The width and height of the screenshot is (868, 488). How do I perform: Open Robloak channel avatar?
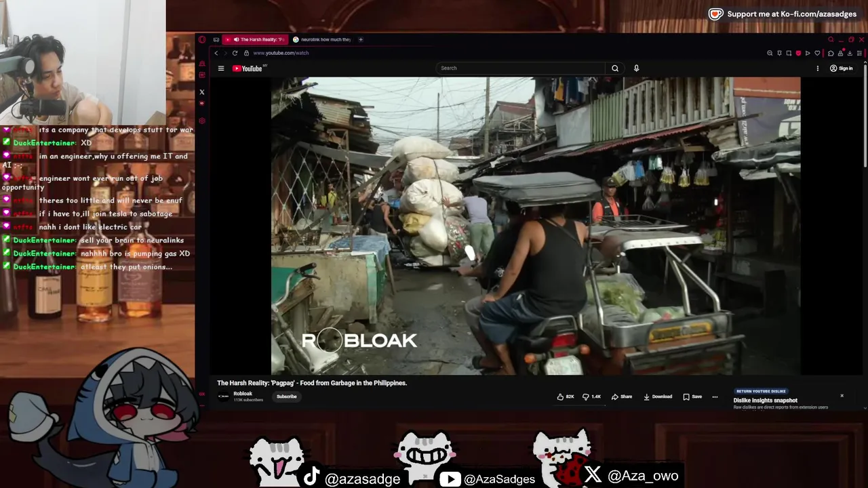(x=223, y=396)
